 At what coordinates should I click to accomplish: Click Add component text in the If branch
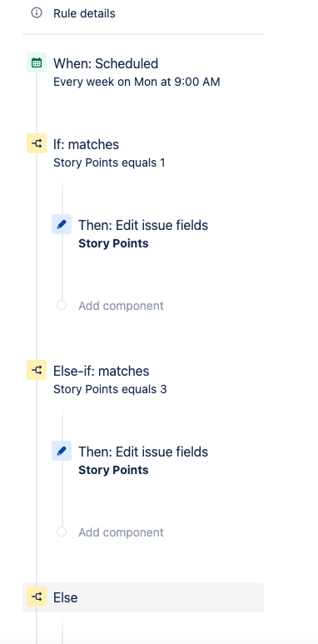[x=121, y=306]
